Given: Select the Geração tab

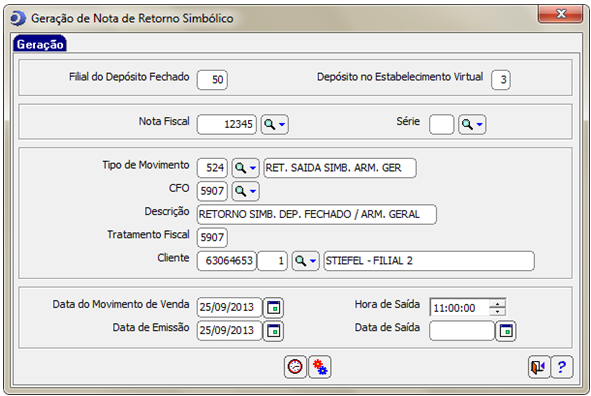Looking at the screenshot, I should (40, 44).
